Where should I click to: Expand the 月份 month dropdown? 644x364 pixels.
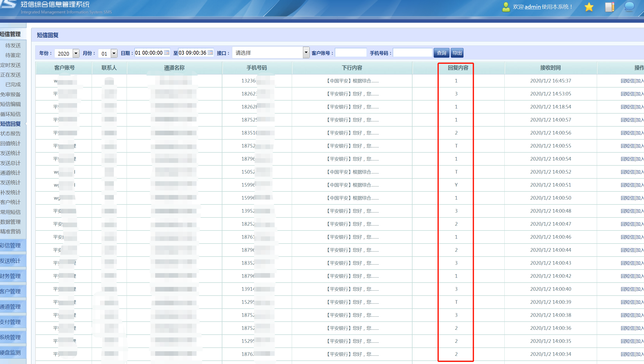pyautogui.click(x=114, y=53)
